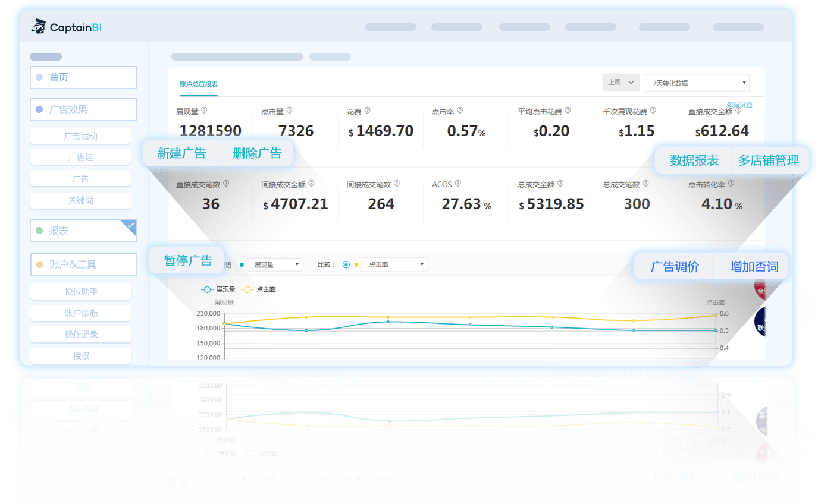Click the 7326 clicks value
The image size is (818, 504).
click(x=296, y=131)
